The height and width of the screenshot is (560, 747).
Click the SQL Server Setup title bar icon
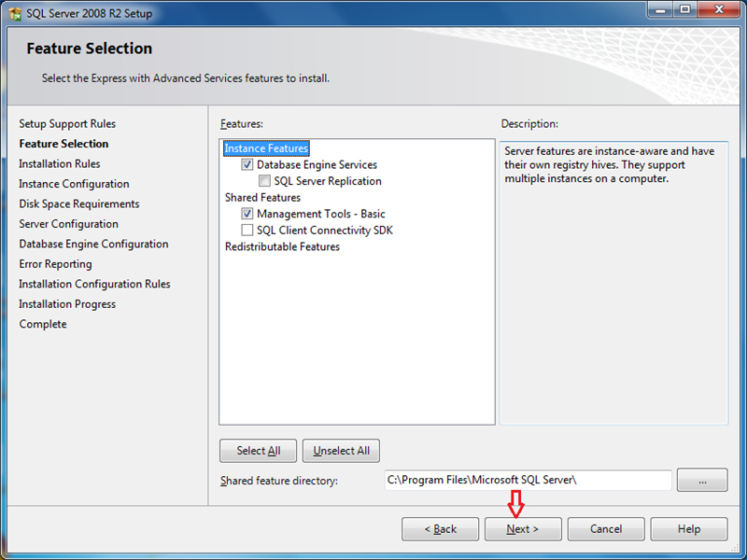tap(15, 14)
